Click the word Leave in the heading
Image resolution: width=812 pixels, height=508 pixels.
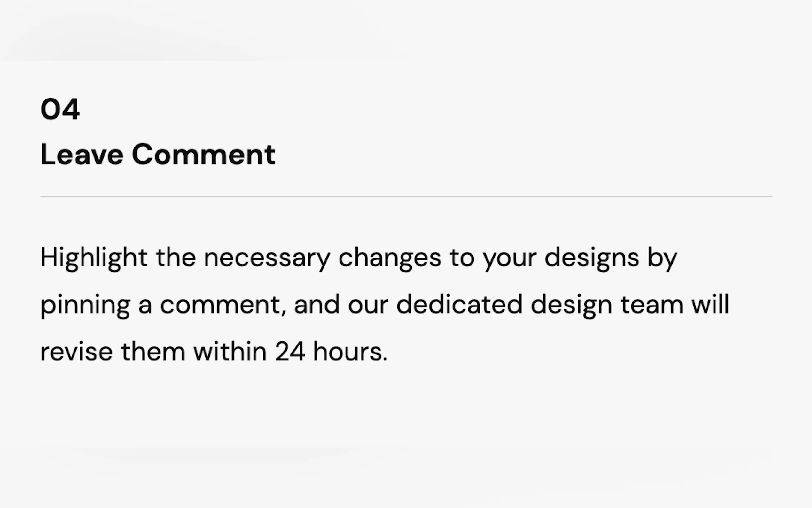[82, 155]
